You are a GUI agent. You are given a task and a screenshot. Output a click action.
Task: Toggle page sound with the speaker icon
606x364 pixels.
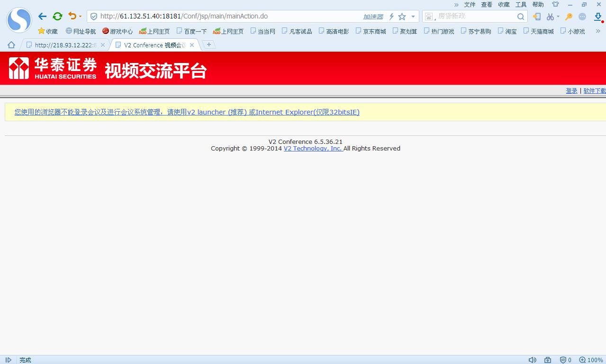[532, 360]
